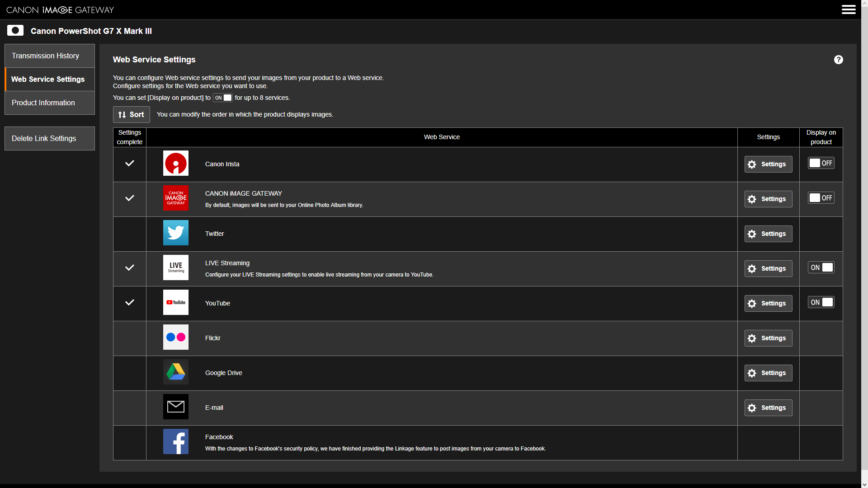Click the 'Flickr' service name
The width and height of the screenshot is (868, 488).
(x=213, y=338)
